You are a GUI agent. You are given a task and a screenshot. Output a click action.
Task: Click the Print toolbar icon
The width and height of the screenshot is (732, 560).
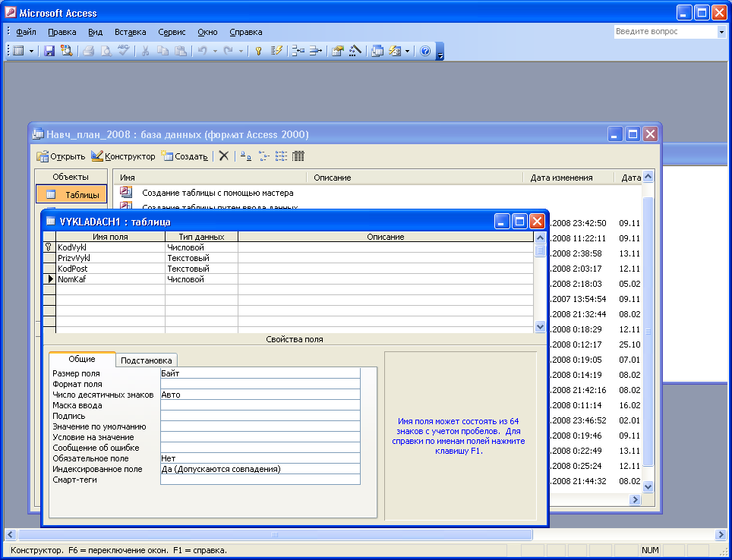89,51
